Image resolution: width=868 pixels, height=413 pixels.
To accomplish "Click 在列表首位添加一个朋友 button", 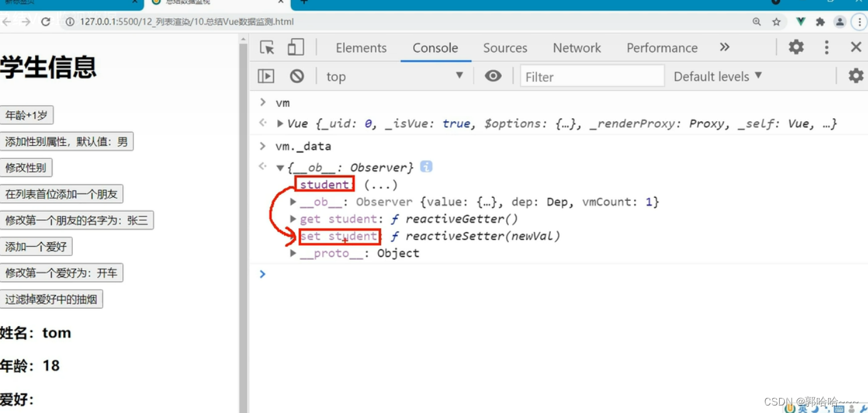I will (x=61, y=194).
